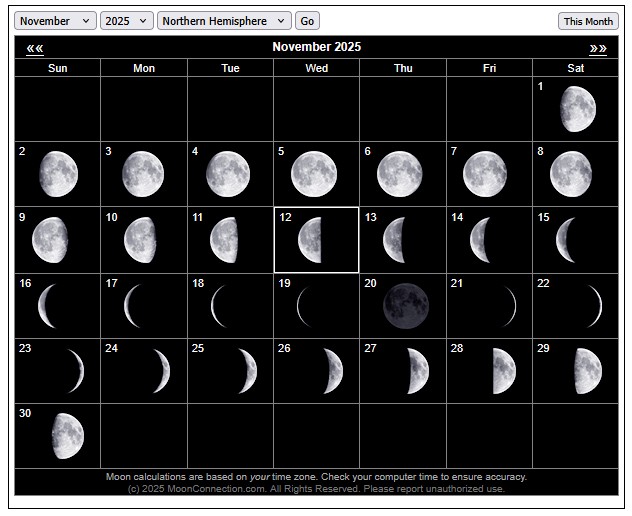
Task: Click the last quarter moon on November 12
Action: [310, 240]
